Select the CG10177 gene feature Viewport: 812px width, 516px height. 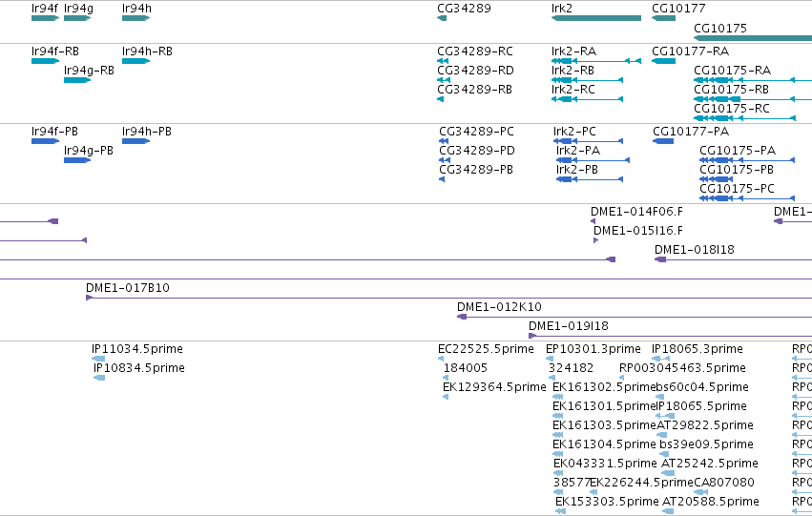point(663,18)
